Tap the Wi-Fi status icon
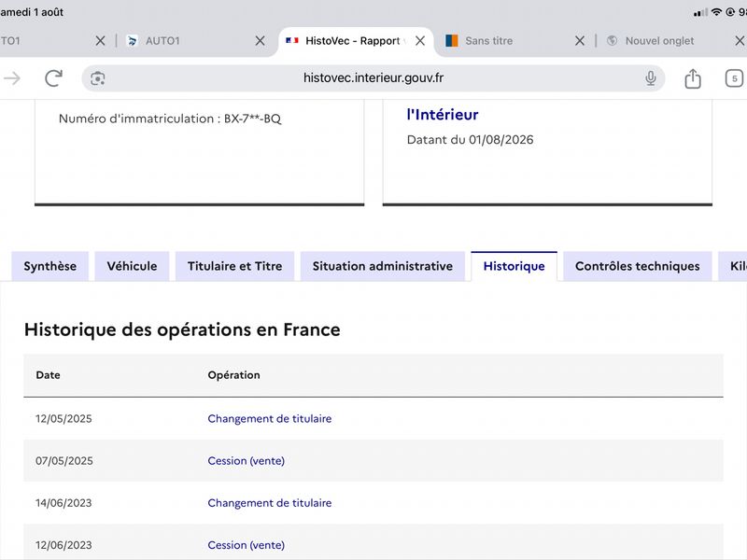 716,12
